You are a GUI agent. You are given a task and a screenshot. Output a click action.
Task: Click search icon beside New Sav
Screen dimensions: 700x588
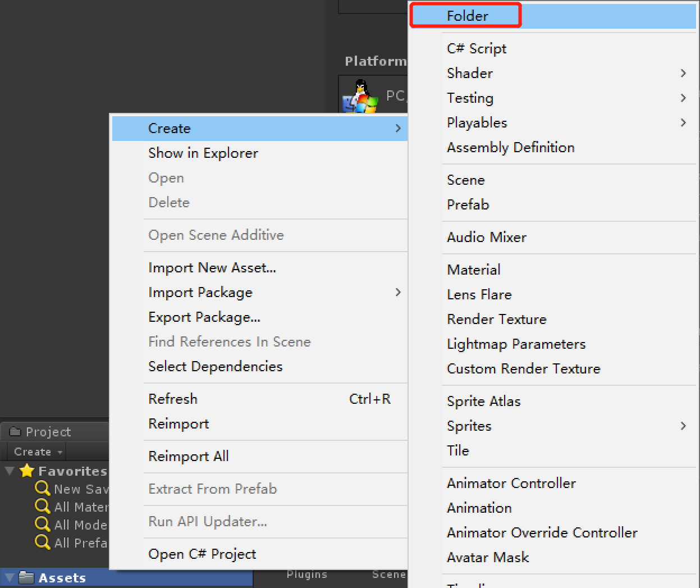[42, 489]
